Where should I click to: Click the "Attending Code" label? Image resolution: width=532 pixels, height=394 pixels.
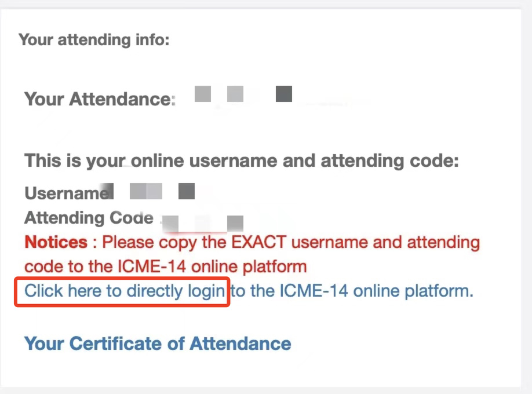point(89,218)
